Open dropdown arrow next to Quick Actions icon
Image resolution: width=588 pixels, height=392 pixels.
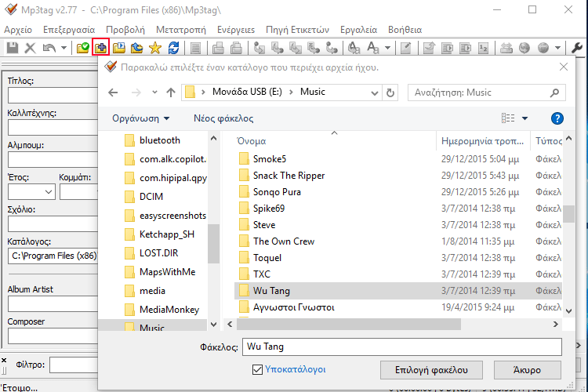[388, 48]
